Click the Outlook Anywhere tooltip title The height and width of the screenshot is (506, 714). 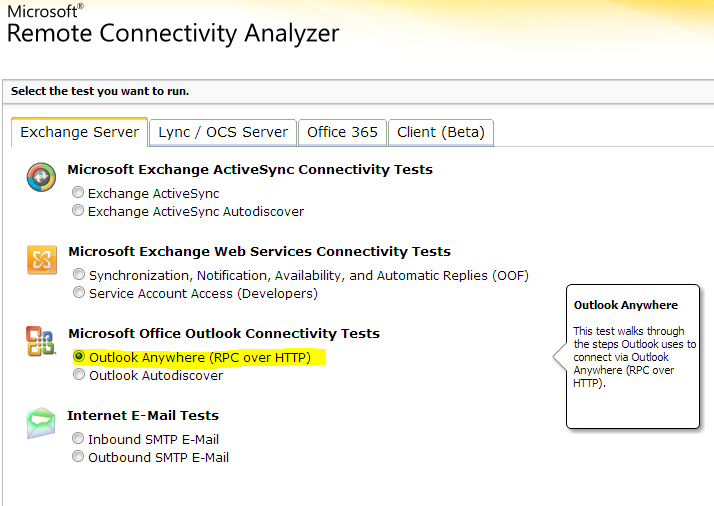(626, 305)
